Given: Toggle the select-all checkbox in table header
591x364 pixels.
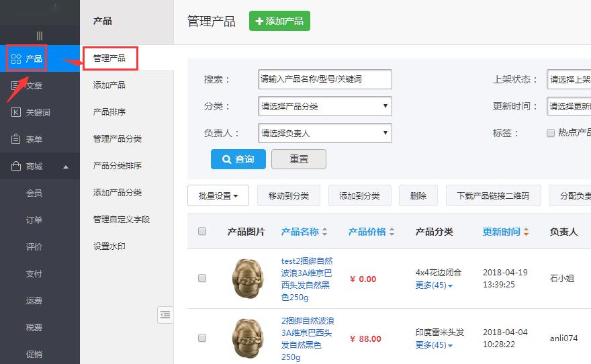Looking at the screenshot, I should coord(202,232).
